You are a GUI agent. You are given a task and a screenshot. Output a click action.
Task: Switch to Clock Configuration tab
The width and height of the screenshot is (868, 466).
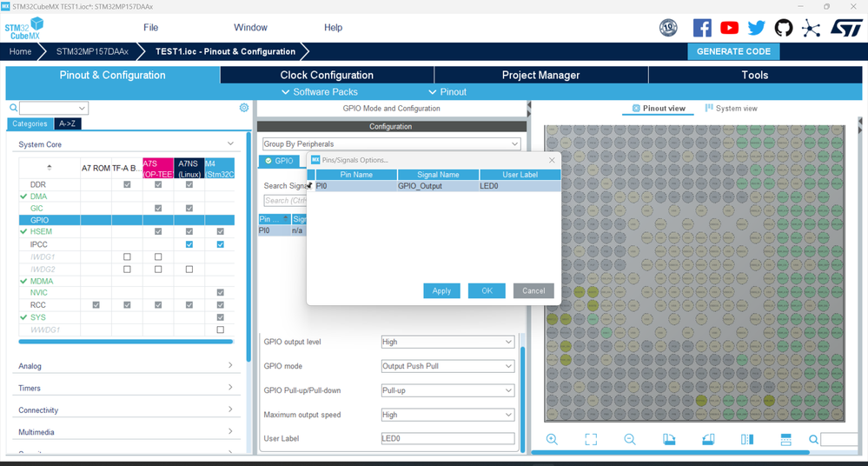[327, 76]
